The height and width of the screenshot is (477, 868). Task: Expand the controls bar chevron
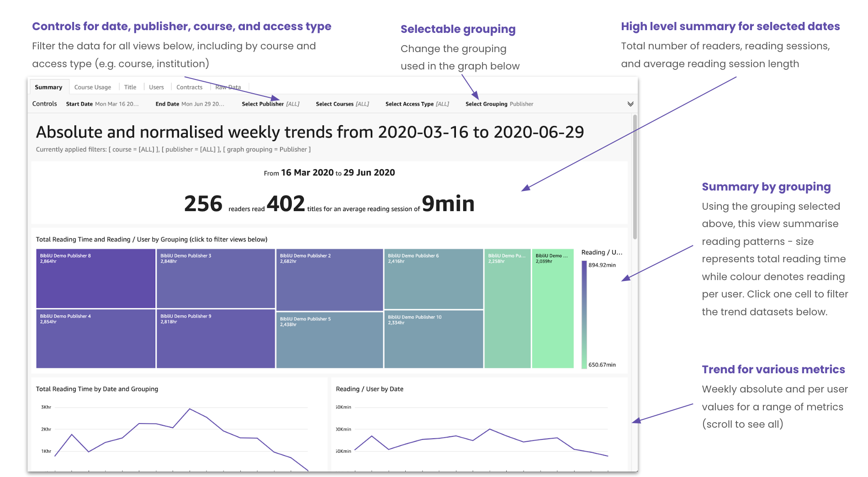(x=630, y=104)
